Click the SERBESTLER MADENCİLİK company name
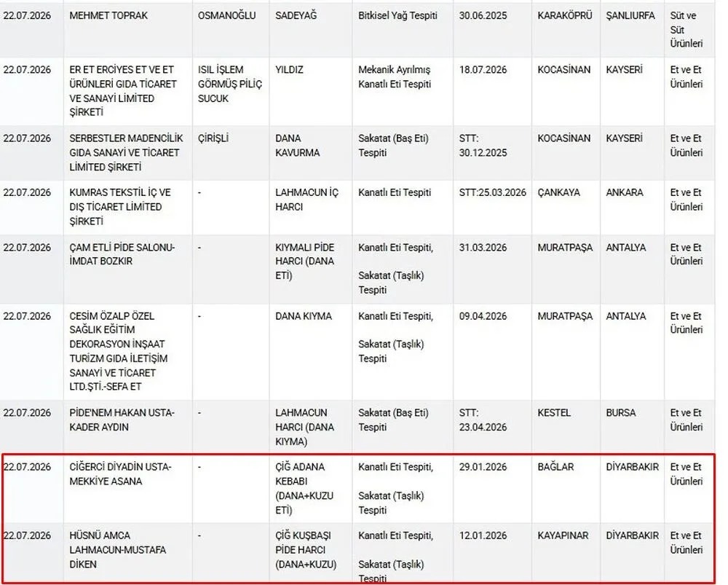 pyautogui.click(x=126, y=153)
